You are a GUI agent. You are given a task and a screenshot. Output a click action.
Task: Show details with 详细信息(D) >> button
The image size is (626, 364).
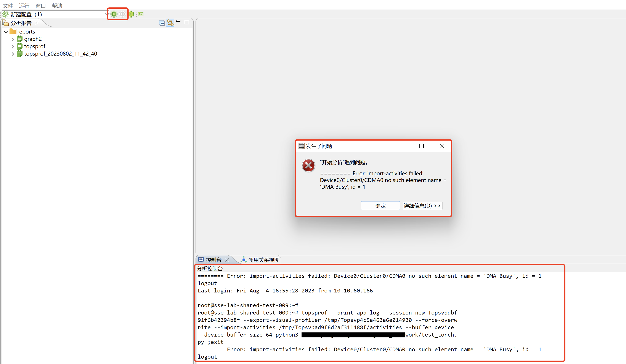coord(422,206)
